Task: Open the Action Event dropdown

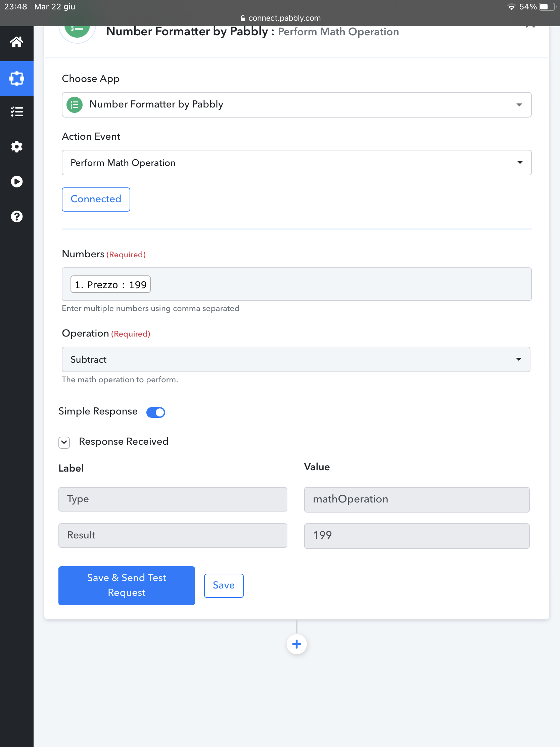Action: coord(296,163)
